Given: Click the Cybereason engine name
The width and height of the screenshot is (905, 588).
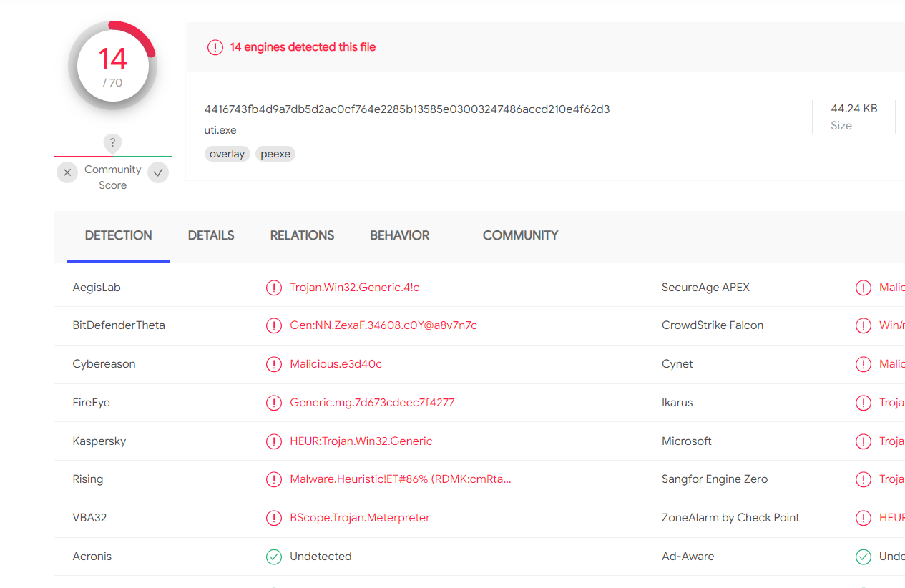Looking at the screenshot, I should [104, 364].
